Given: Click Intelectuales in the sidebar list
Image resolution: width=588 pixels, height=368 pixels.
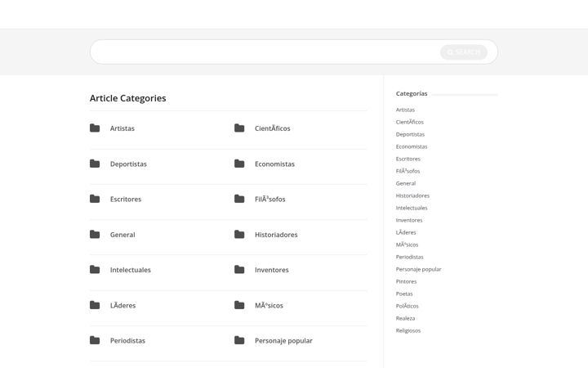Looking at the screenshot, I should tap(412, 208).
